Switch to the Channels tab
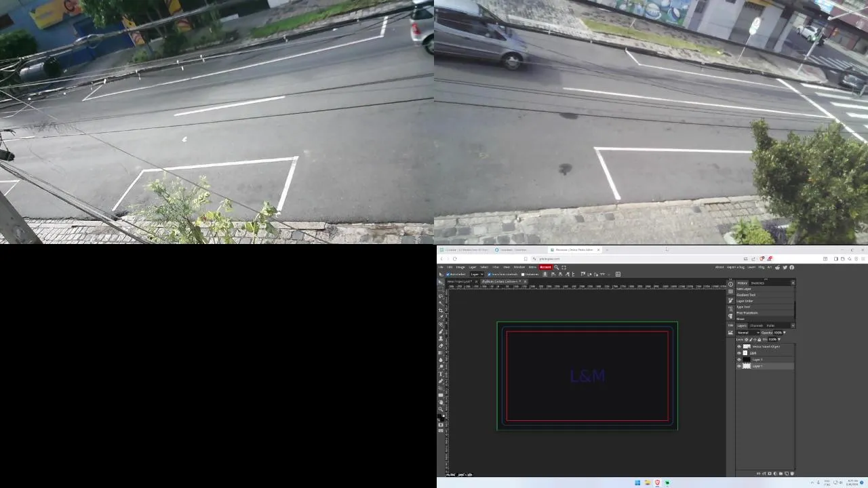Screen dimensions: 868x488 (x=756, y=325)
